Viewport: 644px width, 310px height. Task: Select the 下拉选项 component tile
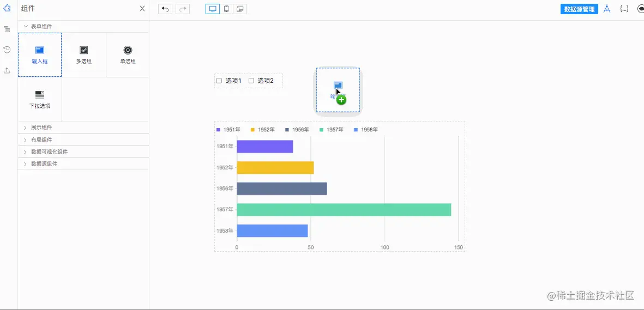coord(40,99)
